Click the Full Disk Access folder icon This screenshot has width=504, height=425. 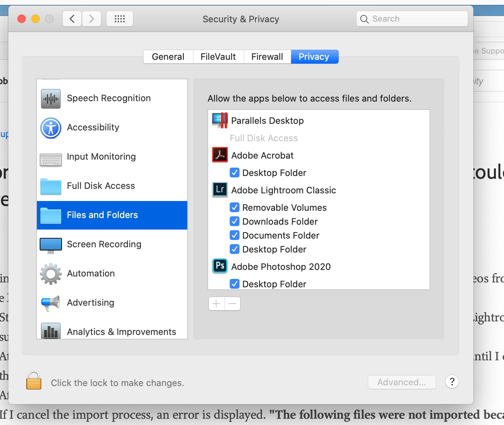coord(51,186)
